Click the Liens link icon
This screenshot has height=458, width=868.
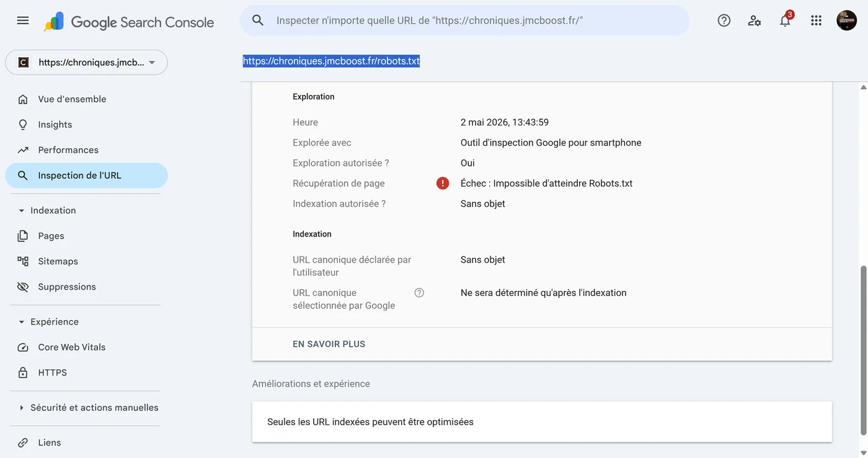pos(23,443)
